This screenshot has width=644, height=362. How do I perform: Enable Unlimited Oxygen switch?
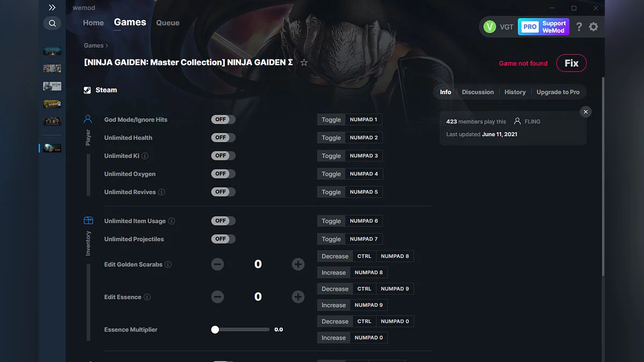pyautogui.click(x=223, y=174)
